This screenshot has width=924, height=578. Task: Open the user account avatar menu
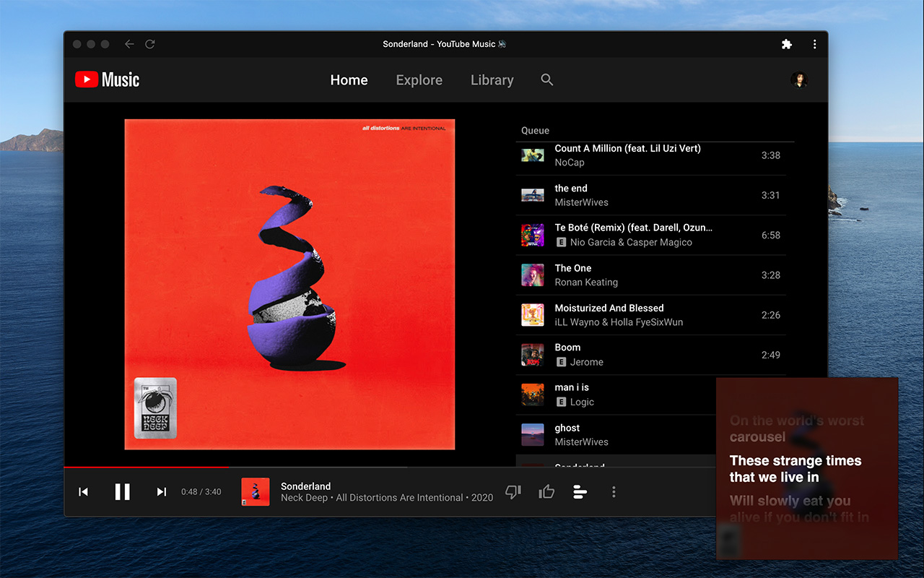[799, 80]
